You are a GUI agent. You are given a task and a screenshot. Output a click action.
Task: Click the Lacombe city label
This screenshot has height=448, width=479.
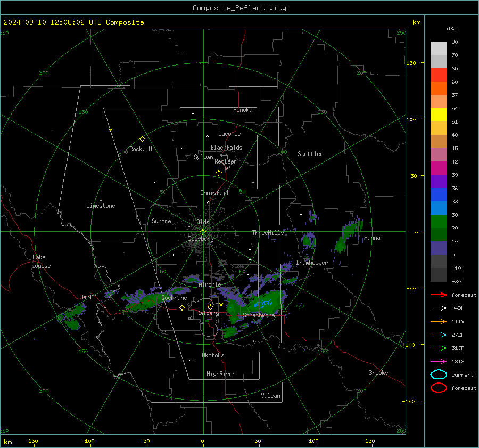[229, 134]
